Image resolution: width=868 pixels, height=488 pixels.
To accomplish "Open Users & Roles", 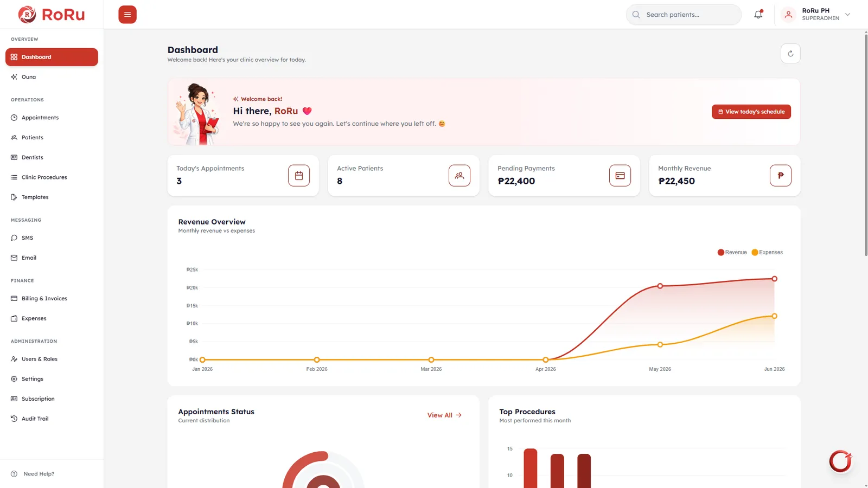I will (x=52, y=359).
